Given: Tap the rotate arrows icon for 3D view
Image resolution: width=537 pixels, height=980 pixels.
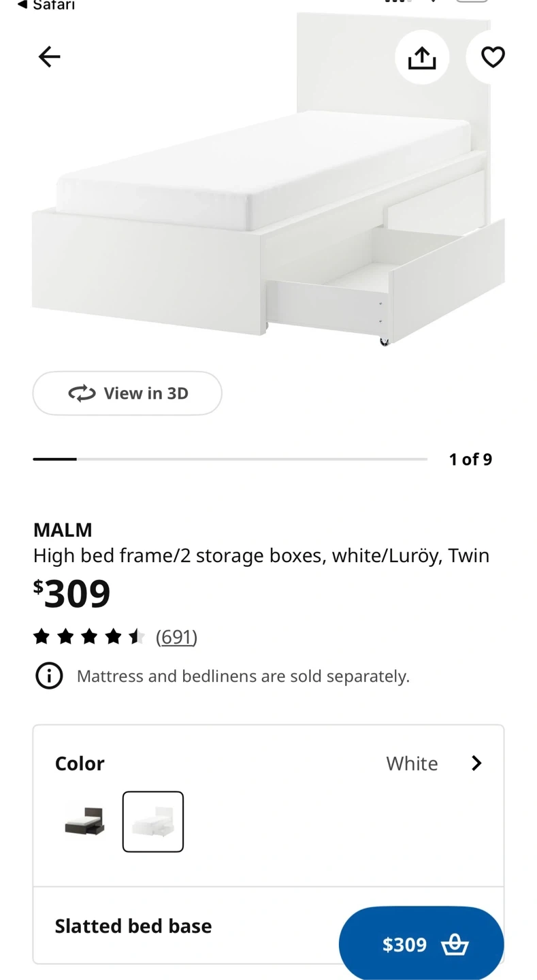Looking at the screenshot, I should coord(82,393).
